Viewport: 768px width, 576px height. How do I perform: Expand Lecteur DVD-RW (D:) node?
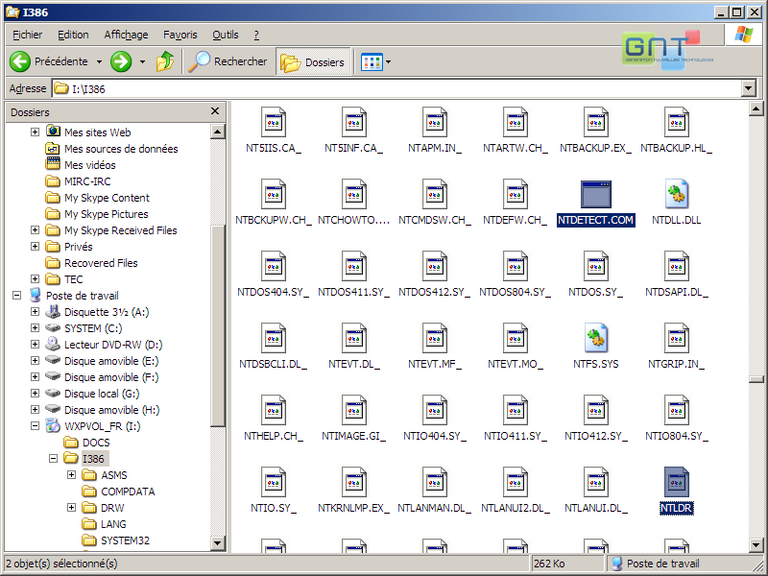click(x=35, y=344)
